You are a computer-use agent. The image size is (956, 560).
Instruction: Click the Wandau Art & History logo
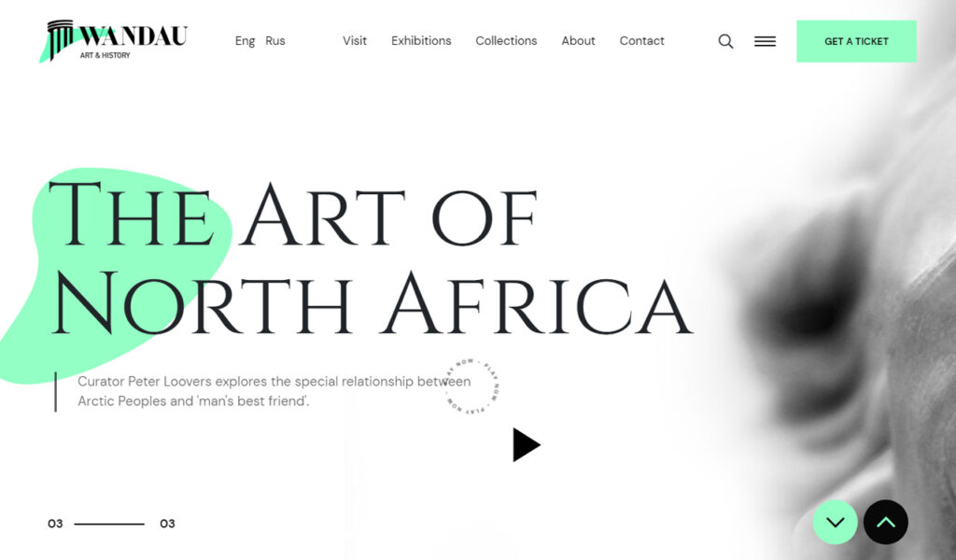(114, 41)
